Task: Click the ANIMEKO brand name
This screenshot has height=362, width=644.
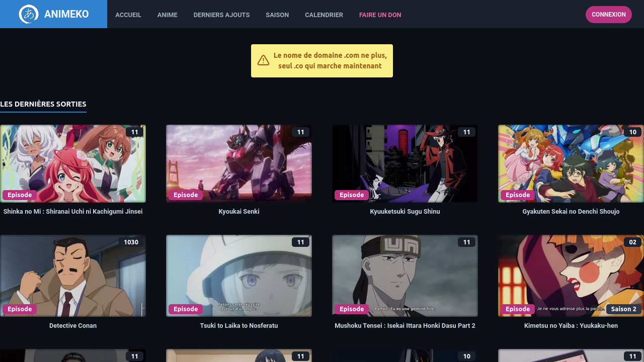Action: pyautogui.click(x=66, y=14)
